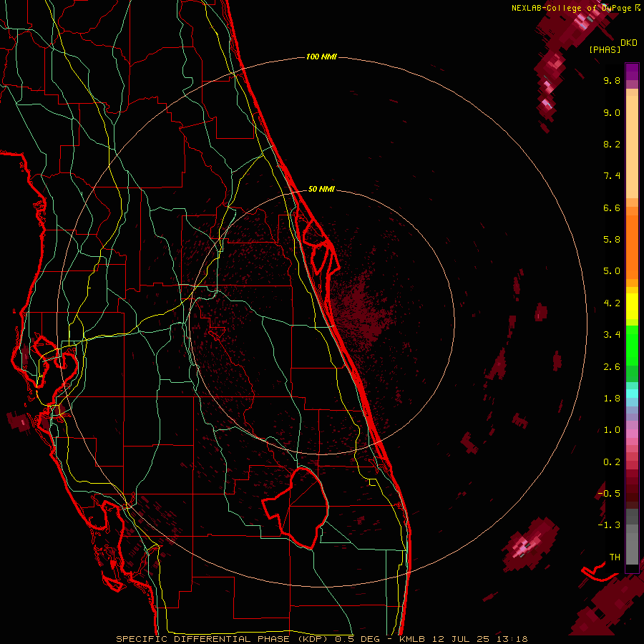
Task: Click the -1.3 value on the scale
Action: pos(609,525)
